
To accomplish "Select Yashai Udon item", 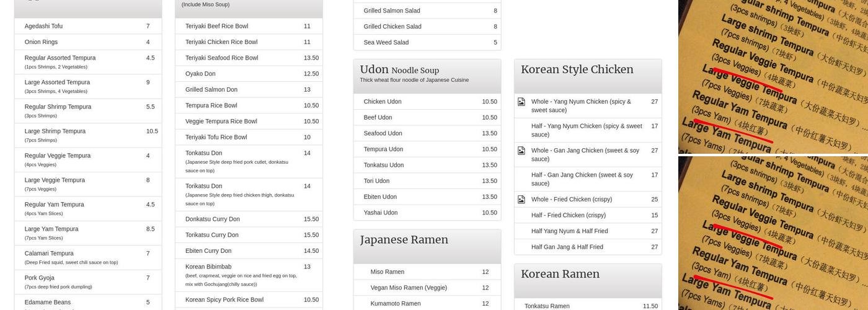I will pos(427,213).
